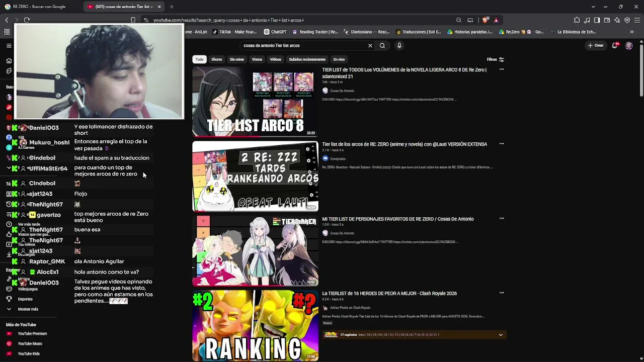This screenshot has height=362, width=644.
Task: Open the TIER LIST de TODOS Los VOLÚMENES title
Action: [x=404, y=73]
